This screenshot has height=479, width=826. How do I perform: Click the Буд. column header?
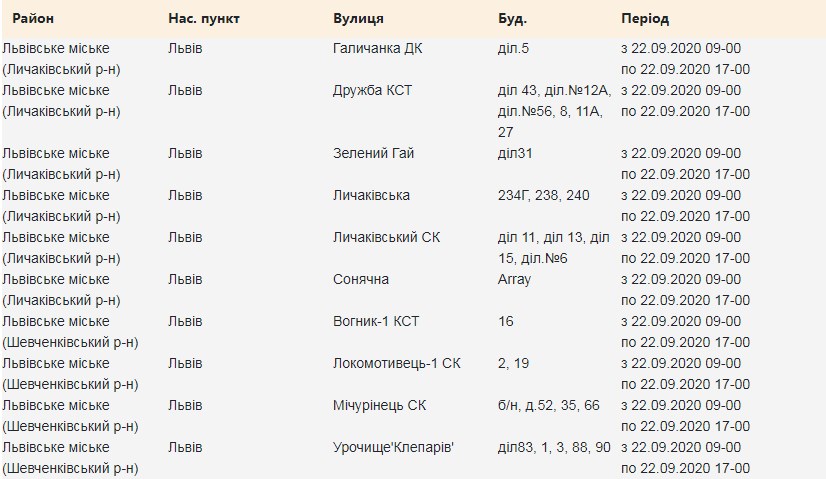pyautogui.click(x=512, y=19)
